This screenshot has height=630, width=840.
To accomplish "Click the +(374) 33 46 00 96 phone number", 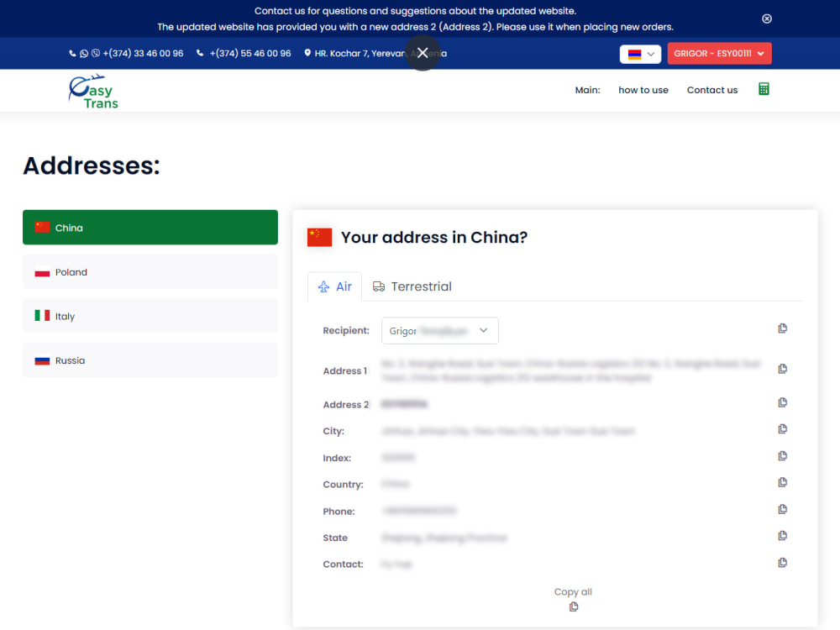I will click(143, 54).
